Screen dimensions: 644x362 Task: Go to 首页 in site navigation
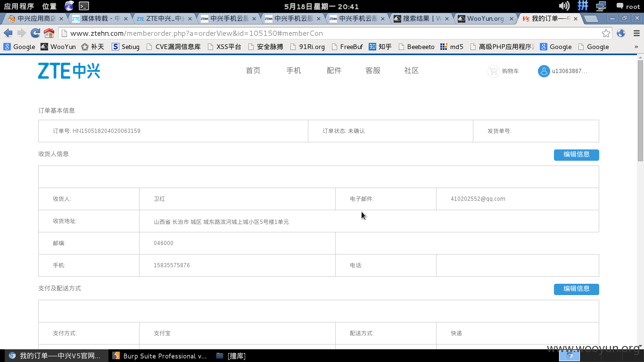point(253,70)
